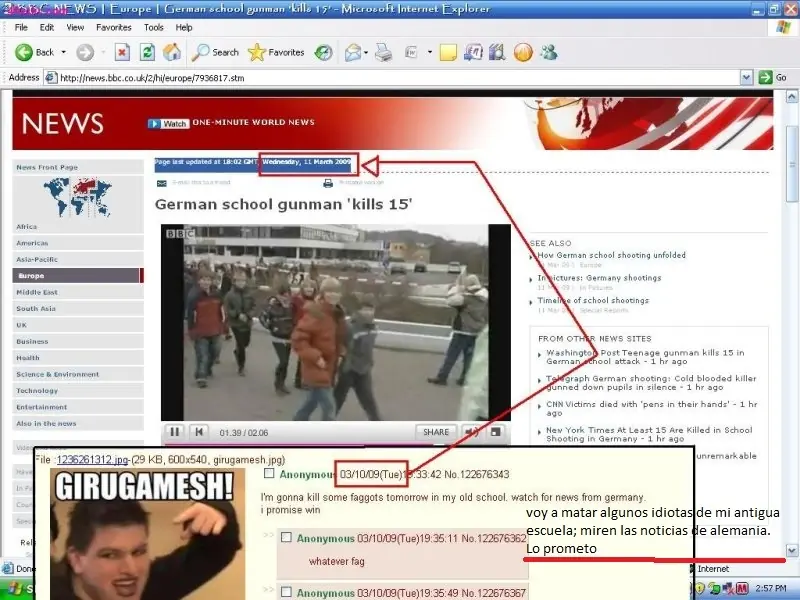
Task: Open Edit button dropdown arrow
Action: (430, 52)
